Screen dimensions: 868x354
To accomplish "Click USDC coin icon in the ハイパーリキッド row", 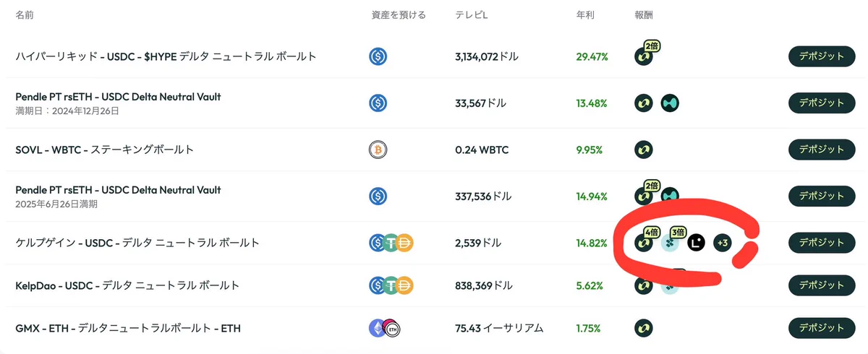I will click(x=378, y=56).
